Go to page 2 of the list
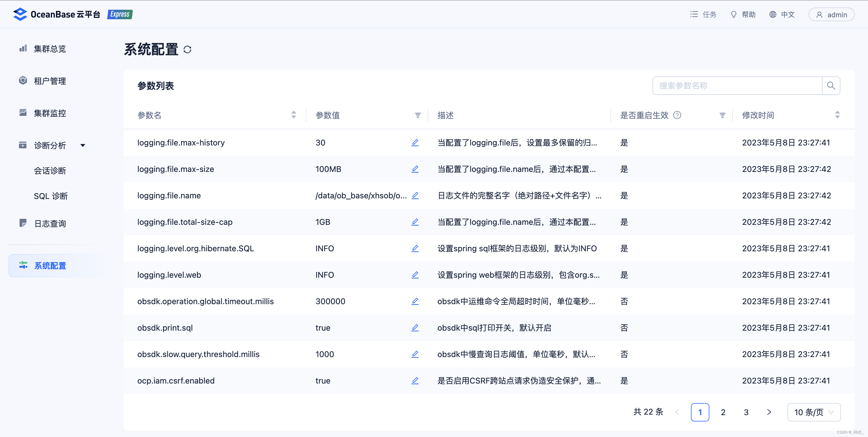868x437 pixels. (723, 412)
